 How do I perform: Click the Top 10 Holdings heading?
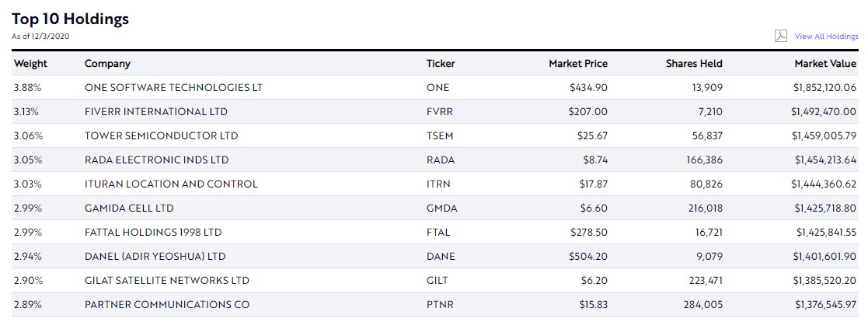click(x=70, y=19)
